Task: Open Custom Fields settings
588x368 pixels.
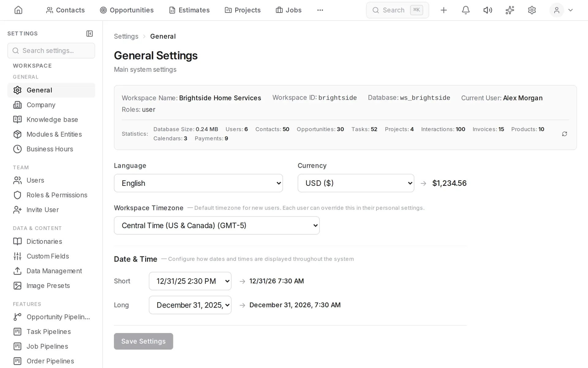Action: [x=51, y=256]
